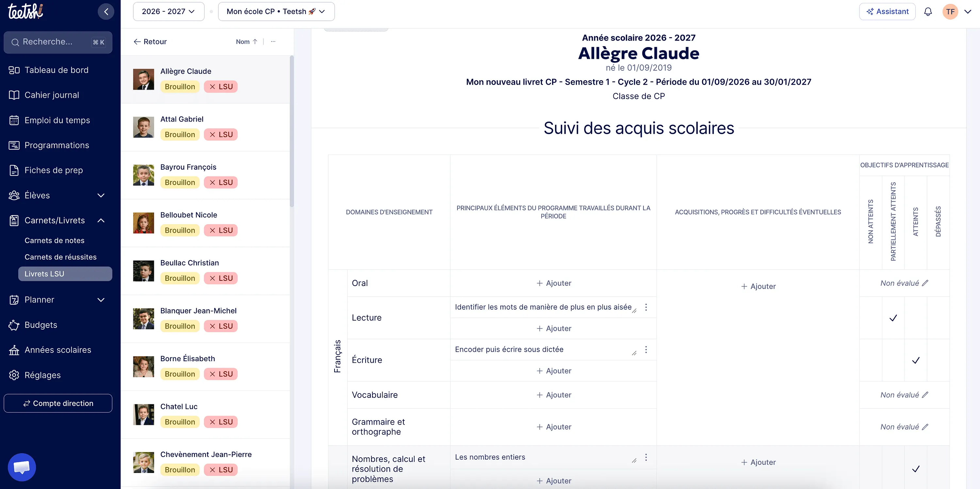Screen dimensions: 980x489
Task: Select student Attal Gabriel photo
Action: (x=143, y=127)
